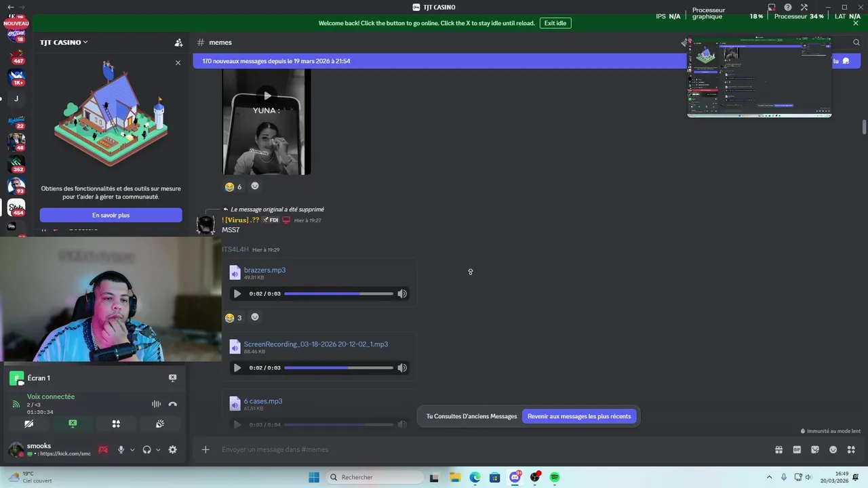Open the sticker picker
The width and height of the screenshot is (868, 488).
pos(815,449)
